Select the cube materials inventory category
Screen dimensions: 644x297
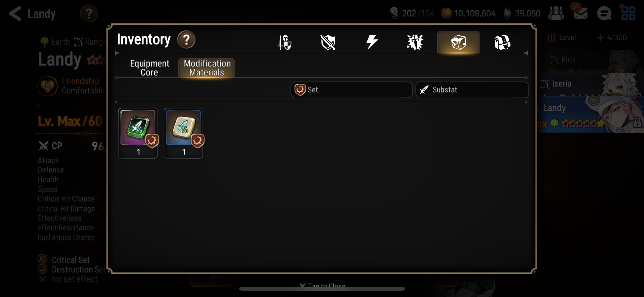coord(459,42)
